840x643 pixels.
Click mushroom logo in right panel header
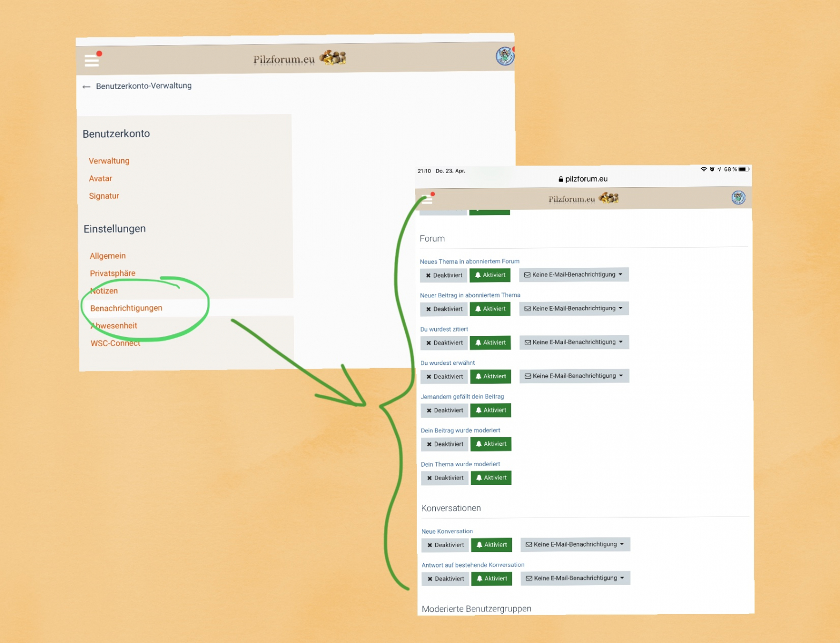[608, 198]
